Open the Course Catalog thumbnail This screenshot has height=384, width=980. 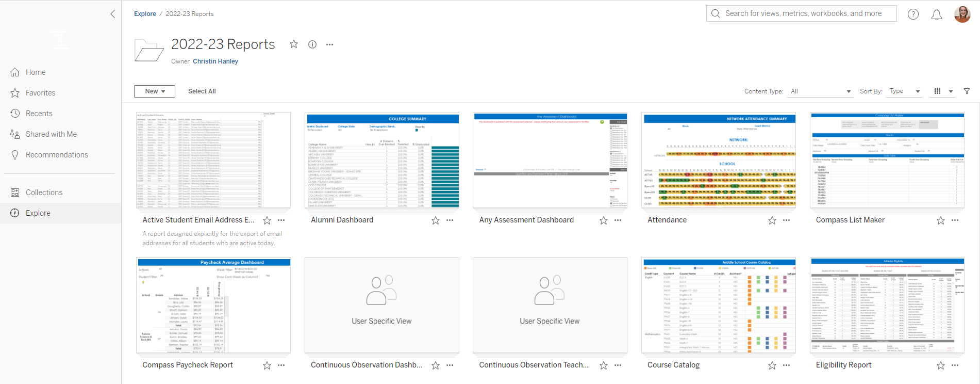719,306
